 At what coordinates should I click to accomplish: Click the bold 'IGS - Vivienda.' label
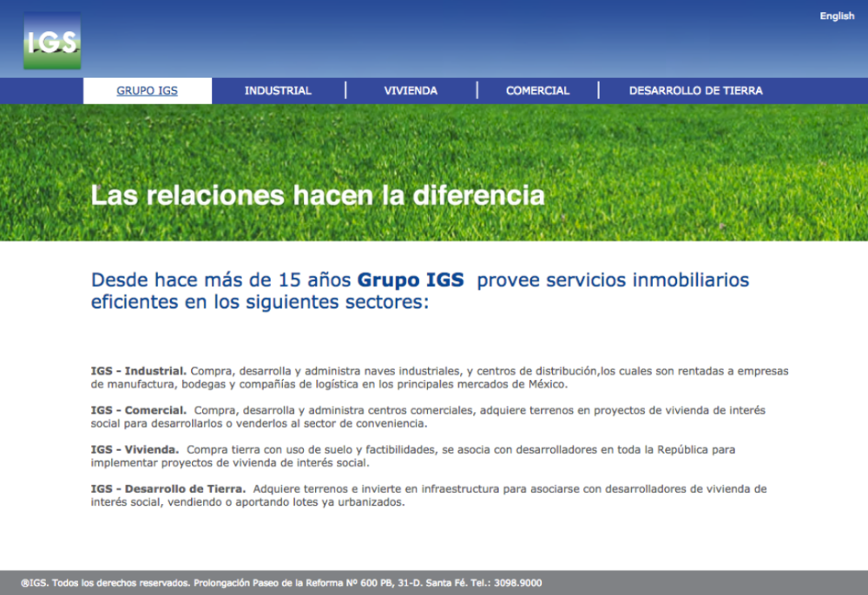(x=135, y=449)
